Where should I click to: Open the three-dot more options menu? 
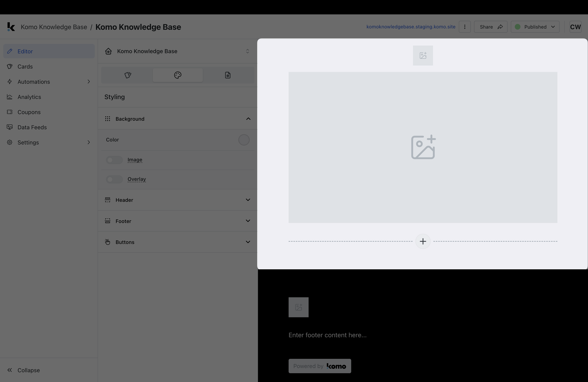click(x=464, y=27)
